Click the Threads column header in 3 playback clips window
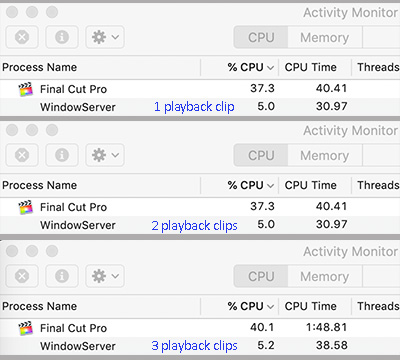400x360 pixels. click(378, 306)
